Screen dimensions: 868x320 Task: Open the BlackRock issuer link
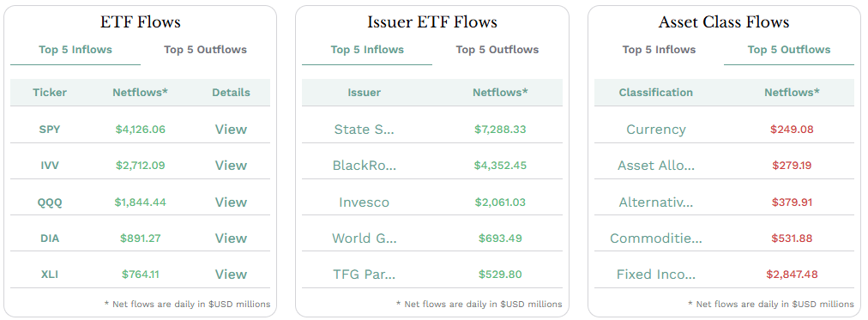[365, 166]
